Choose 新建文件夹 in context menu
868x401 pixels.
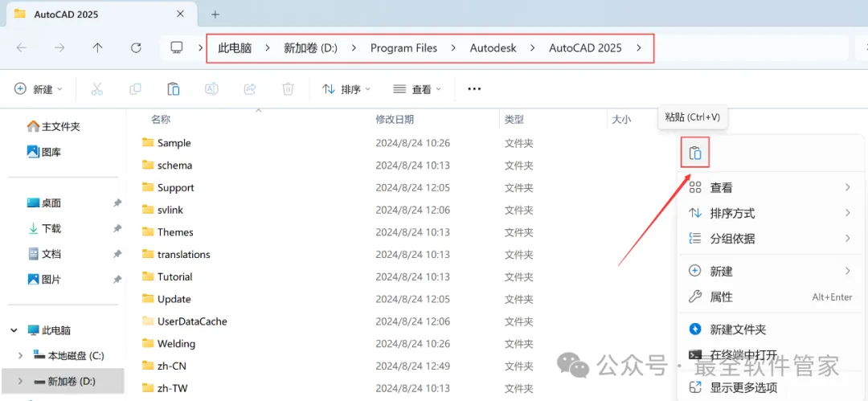(771, 329)
